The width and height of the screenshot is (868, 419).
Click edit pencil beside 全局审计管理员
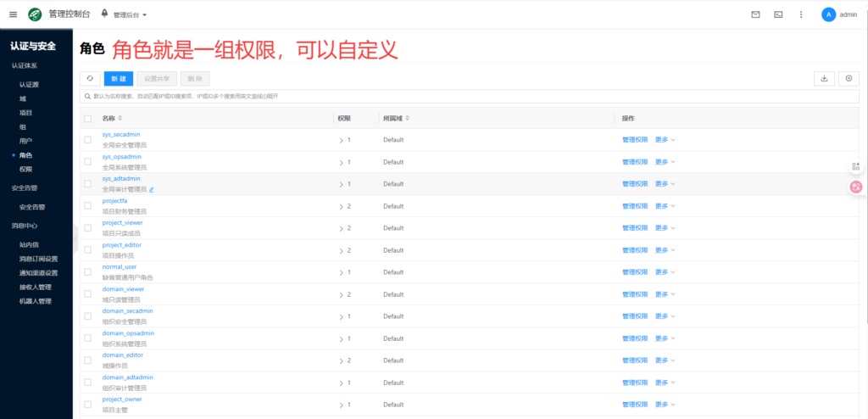click(x=152, y=190)
